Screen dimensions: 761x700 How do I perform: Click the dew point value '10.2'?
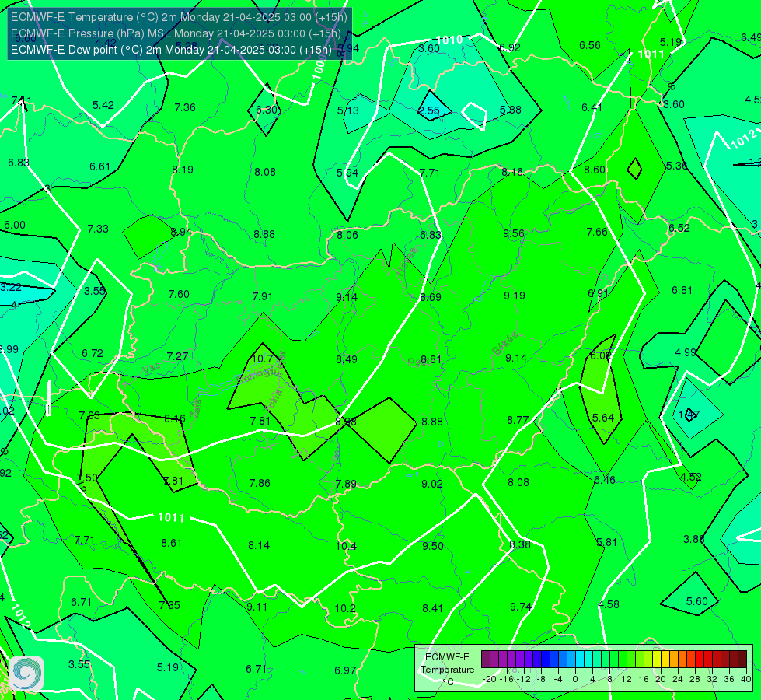pyautogui.click(x=345, y=609)
